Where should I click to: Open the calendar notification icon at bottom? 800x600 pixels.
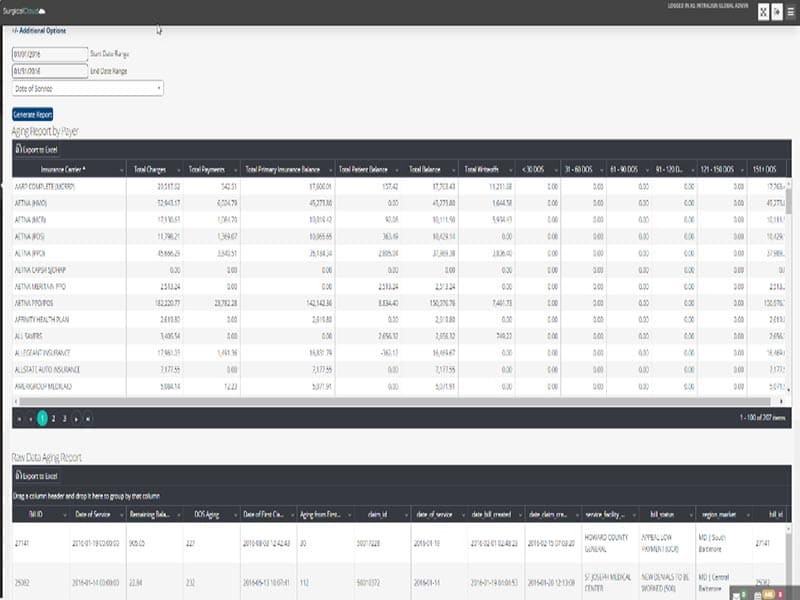[x=758, y=595]
